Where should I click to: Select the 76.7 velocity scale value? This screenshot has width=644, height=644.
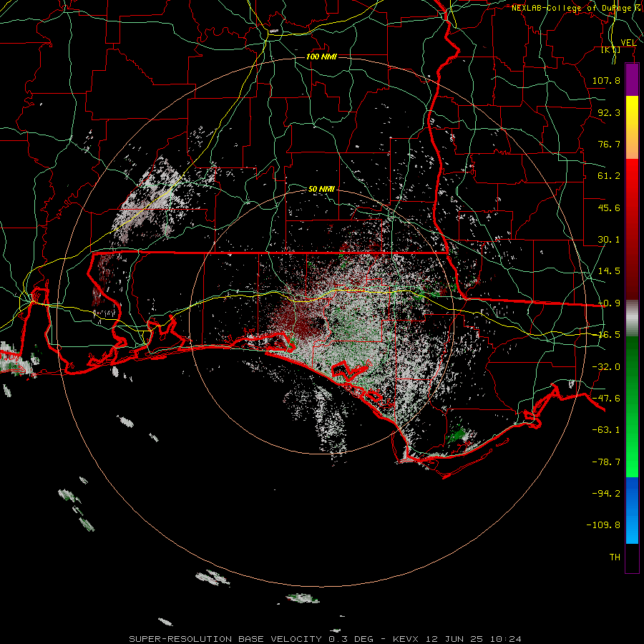(609, 144)
